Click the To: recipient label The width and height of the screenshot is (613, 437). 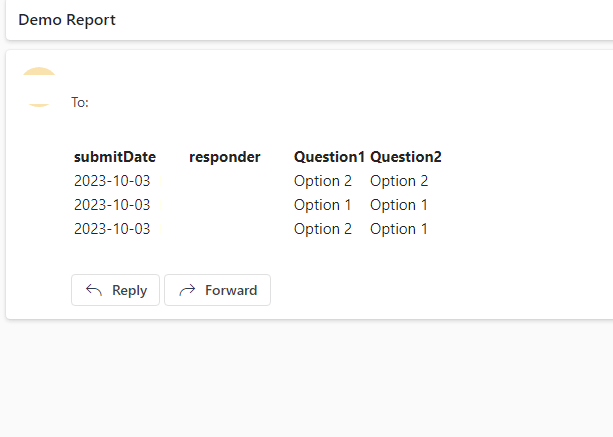click(x=80, y=102)
